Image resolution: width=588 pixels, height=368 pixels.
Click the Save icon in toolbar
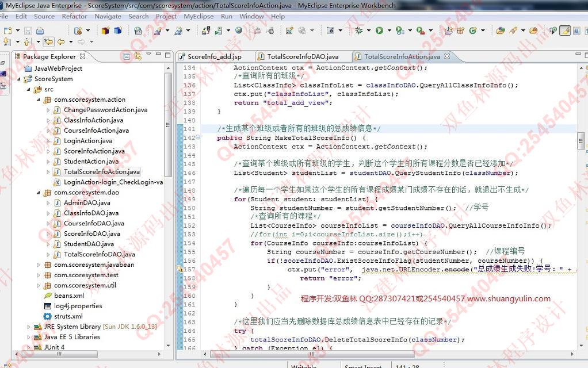tap(28, 30)
